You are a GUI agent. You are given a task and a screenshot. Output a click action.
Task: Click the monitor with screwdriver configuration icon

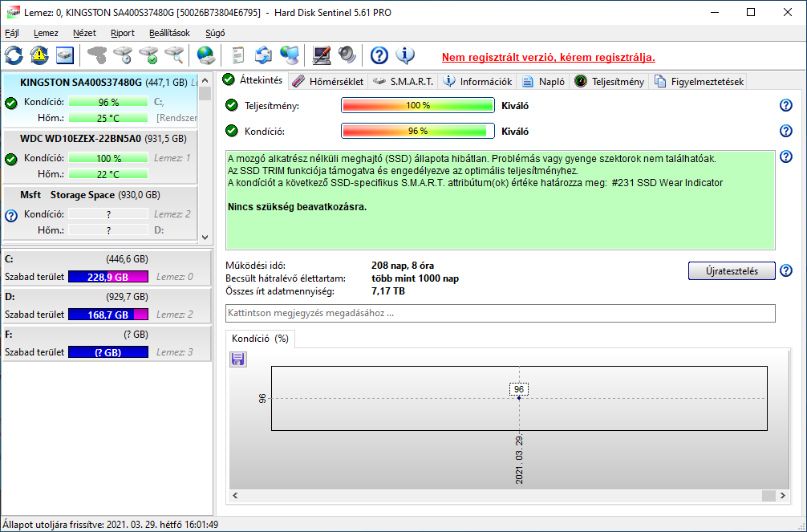(322, 55)
